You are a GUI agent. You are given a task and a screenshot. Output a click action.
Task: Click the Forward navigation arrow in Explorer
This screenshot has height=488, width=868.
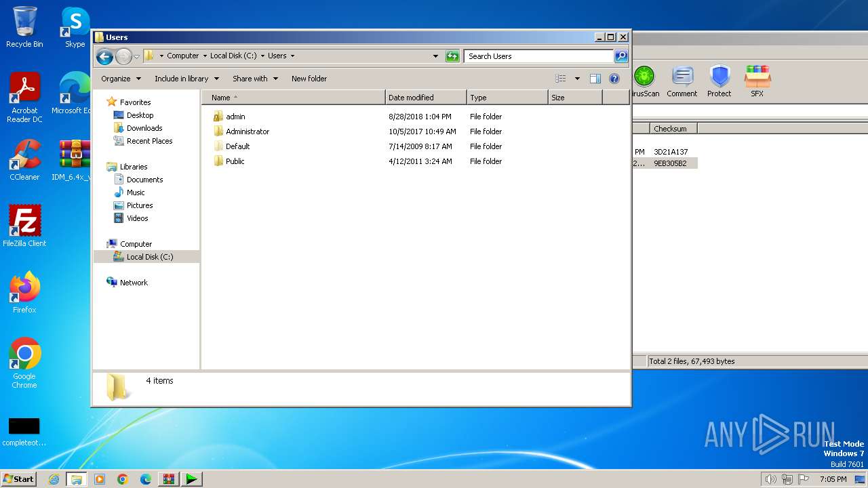(x=123, y=56)
